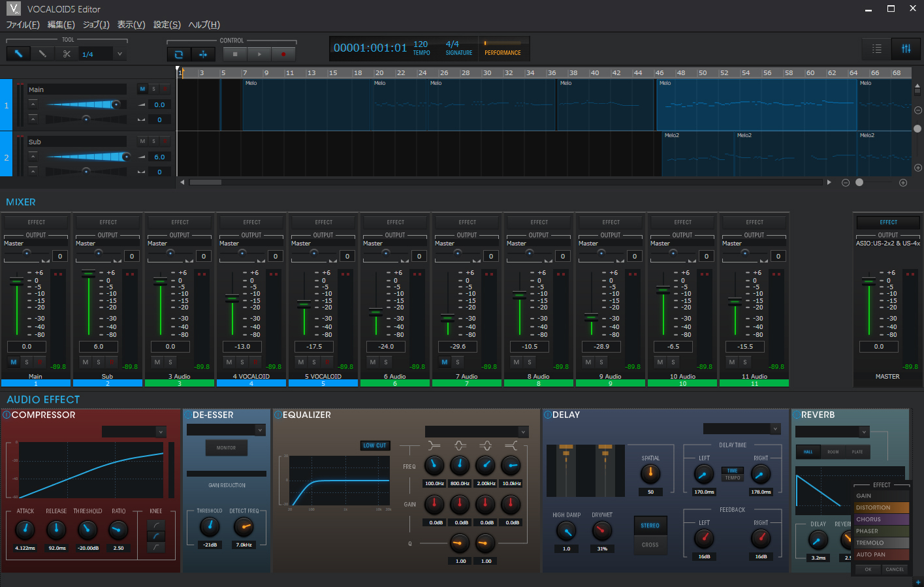
Task: Toggle the Reverb effect power icon
Action: coord(796,415)
